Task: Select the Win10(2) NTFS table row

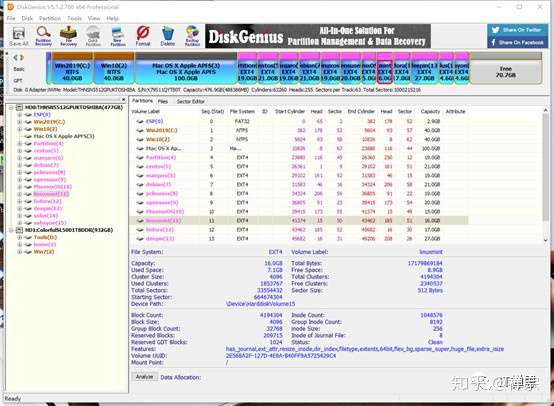Action: pyautogui.click(x=299, y=139)
